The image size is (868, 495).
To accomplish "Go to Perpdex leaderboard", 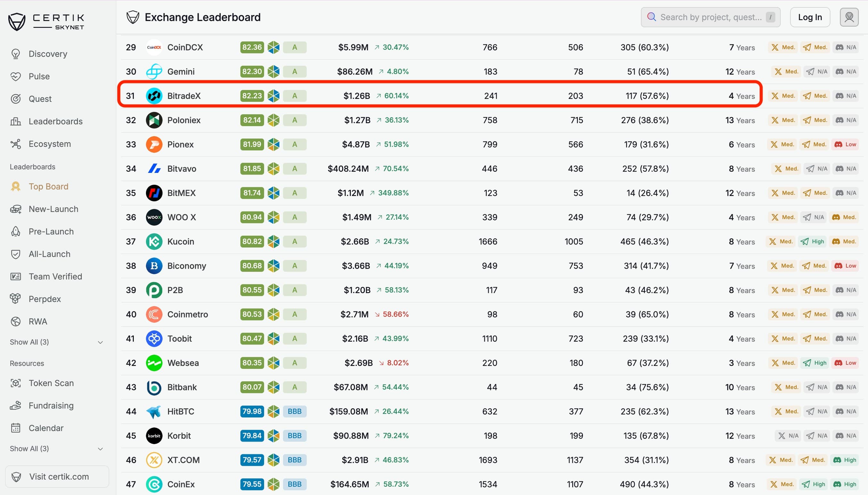I will click(45, 299).
